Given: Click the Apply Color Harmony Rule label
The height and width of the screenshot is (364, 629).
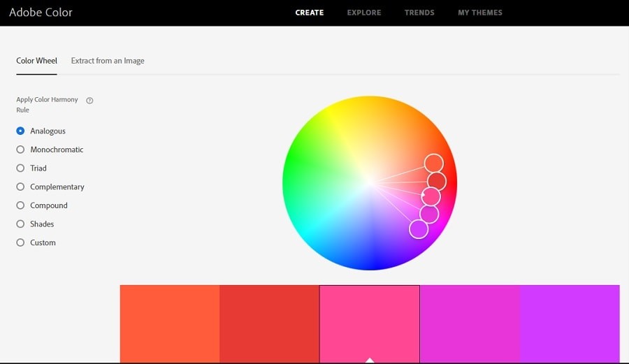Looking at the screenshot, I should 47,105.
